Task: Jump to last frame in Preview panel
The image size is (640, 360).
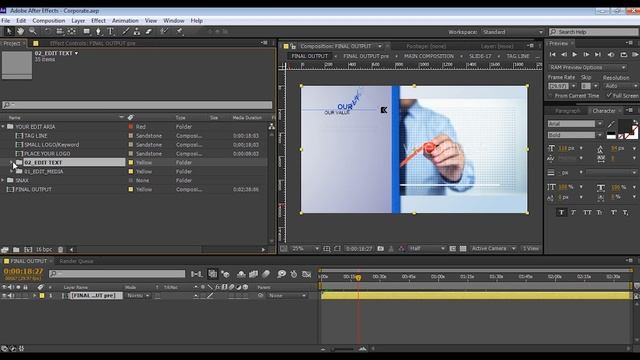Action: pyautogui.click(x=598, y=54)
